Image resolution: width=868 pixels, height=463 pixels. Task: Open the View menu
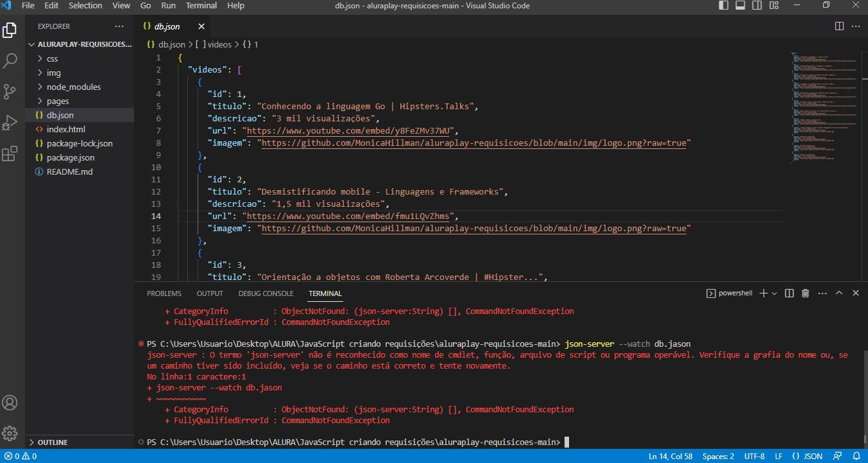[x=121, y=5]
